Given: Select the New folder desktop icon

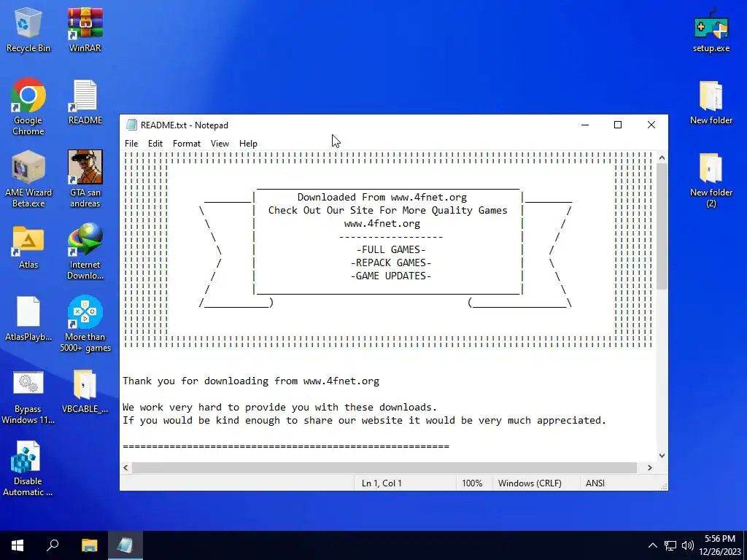Looking at the screenshot, I should point(711,103).
